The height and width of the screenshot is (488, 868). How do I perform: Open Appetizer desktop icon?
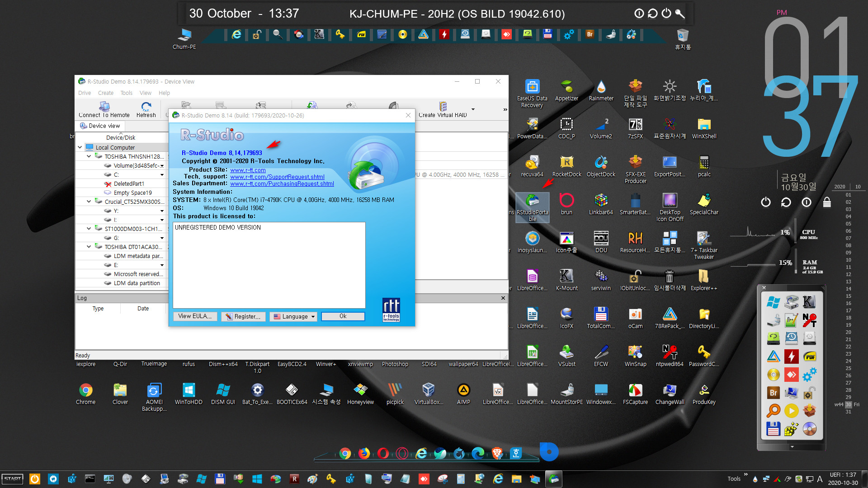tap(566, 90)
